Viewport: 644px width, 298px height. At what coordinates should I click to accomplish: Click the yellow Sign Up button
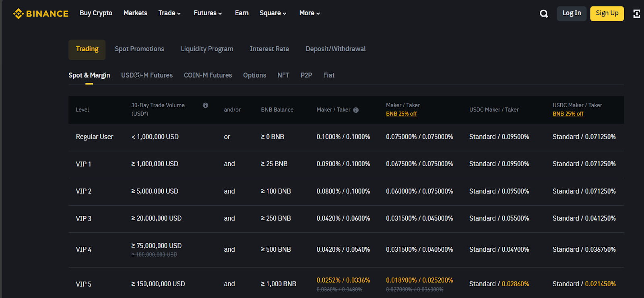click(x=607, y=13)
